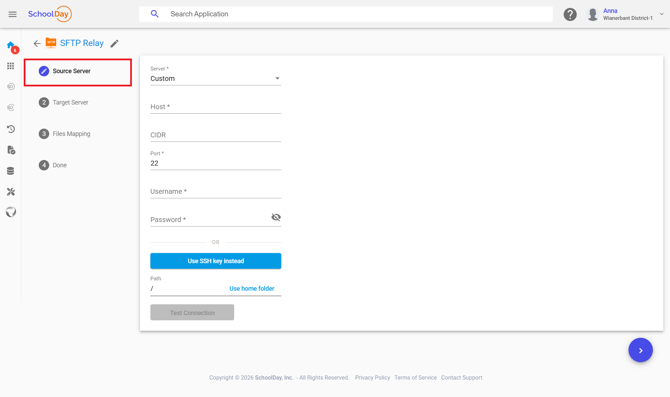
Task: Toggle password visibility eye icon
Action: click(x=276, y=218)
